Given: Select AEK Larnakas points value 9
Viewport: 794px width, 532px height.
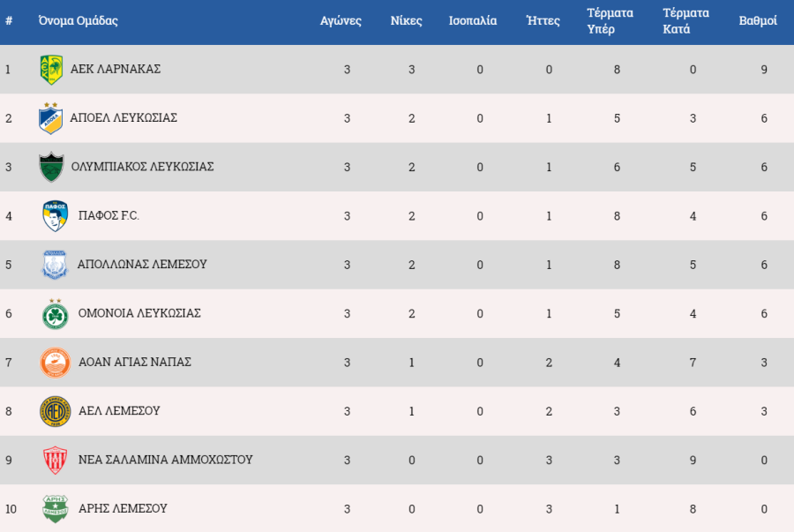Looking at the screenshot, I should [x=764, y=70].
